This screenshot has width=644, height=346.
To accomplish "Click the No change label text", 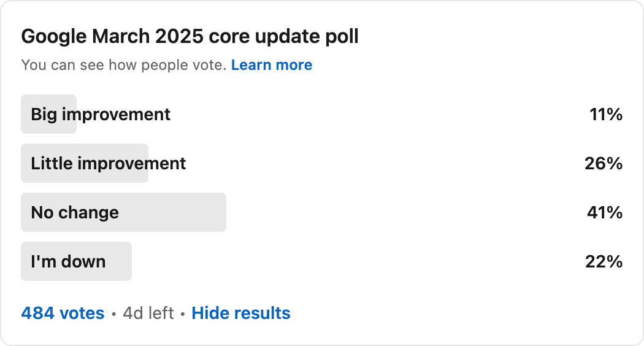I will [x=75, y=213].
